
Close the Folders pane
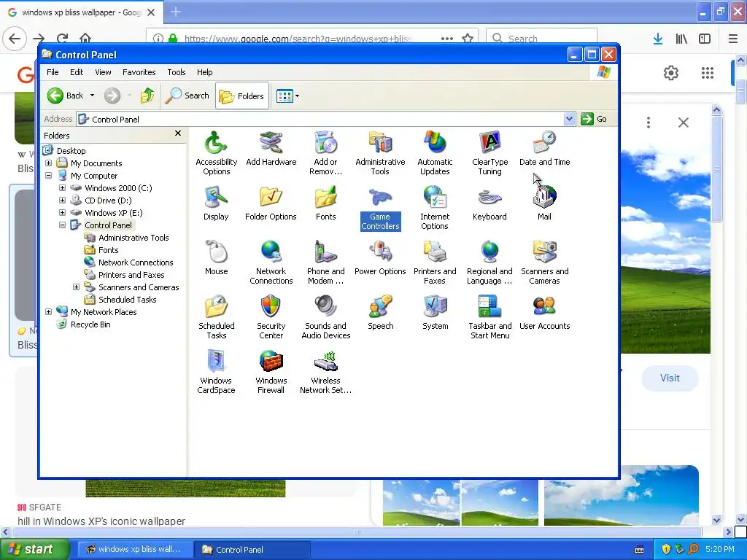(178, 133)
